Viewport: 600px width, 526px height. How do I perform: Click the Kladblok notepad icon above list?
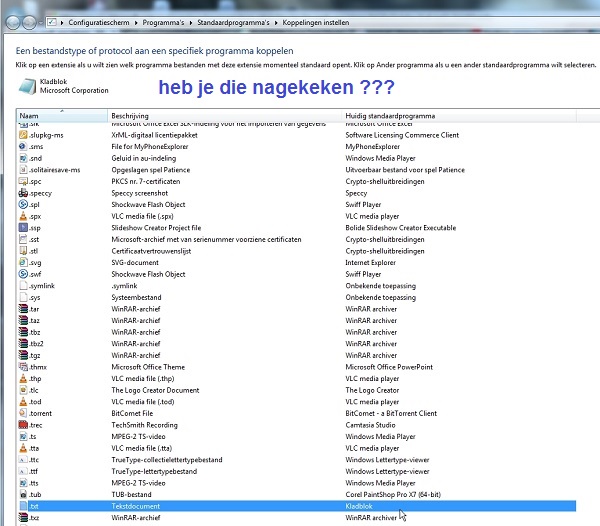(x=27, y=86)
